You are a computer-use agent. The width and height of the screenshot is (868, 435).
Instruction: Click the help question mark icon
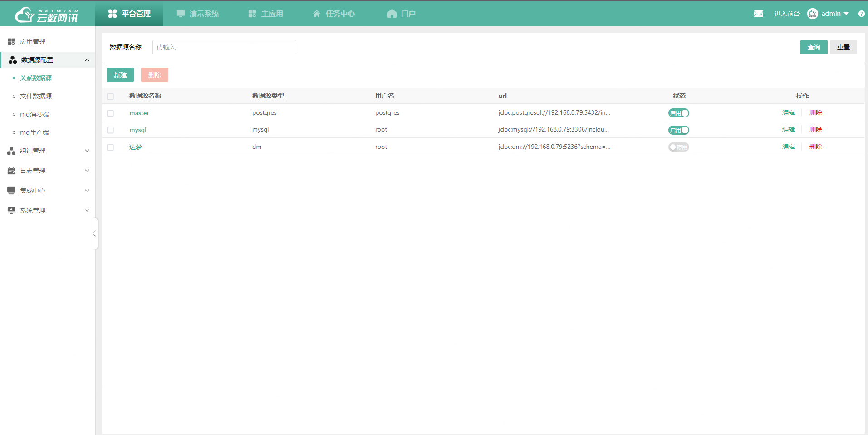[x=861, y=14]
